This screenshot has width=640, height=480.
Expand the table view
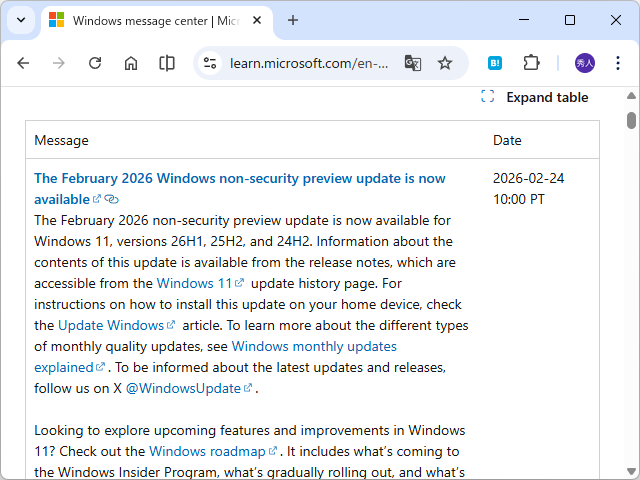[x=535, y=97]
